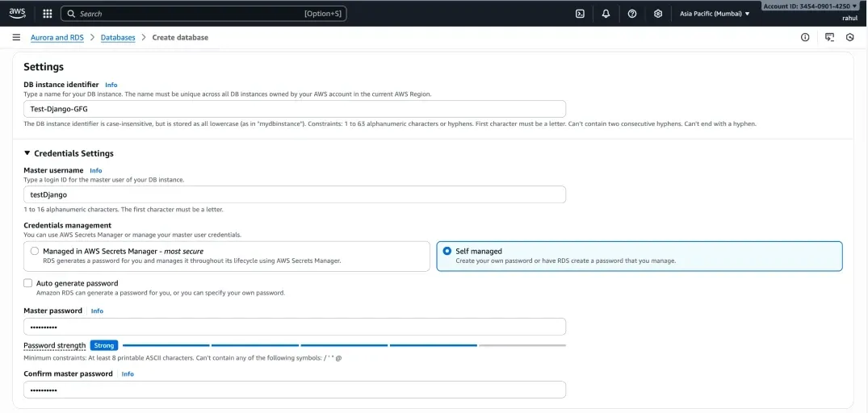Viewport: 868px width, 413px height.
Task: Click the Password strength meter bar
Action: [344, 345]
